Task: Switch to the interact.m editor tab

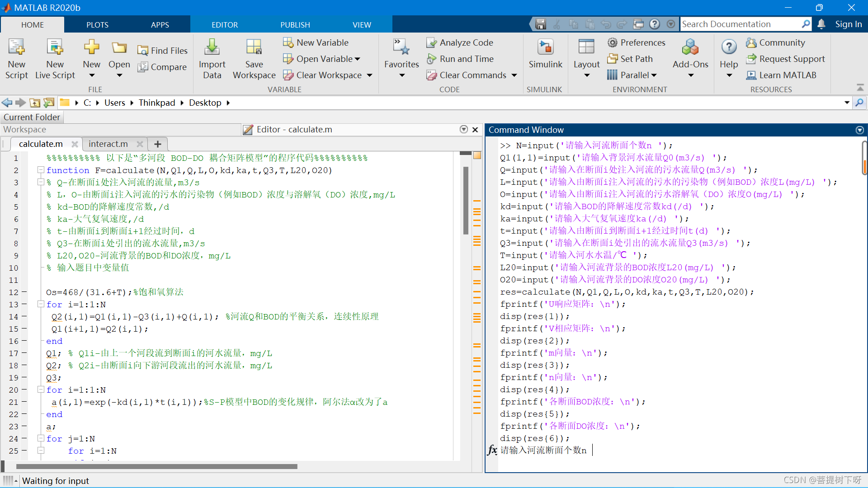Action: [108, 144]
